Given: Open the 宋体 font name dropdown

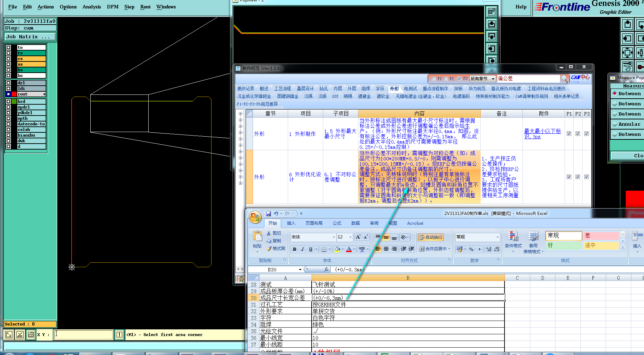Looking at the screenshot, I should pyautogui.click(x=333, y=237).
